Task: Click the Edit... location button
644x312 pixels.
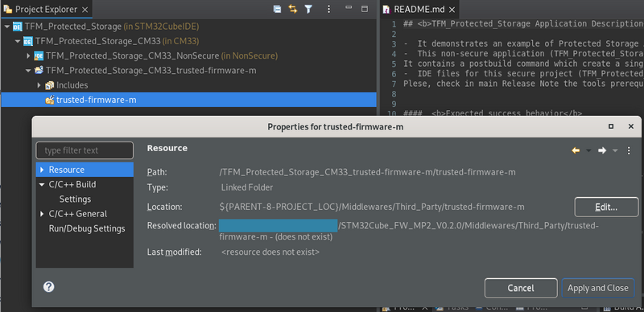Action: pyautogui.click(x=606, y=207)
